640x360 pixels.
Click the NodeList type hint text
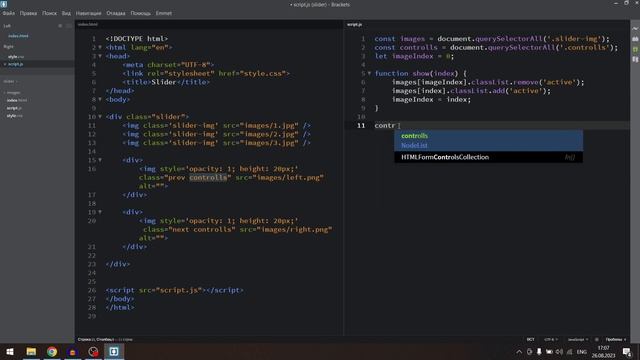[414, 145]
